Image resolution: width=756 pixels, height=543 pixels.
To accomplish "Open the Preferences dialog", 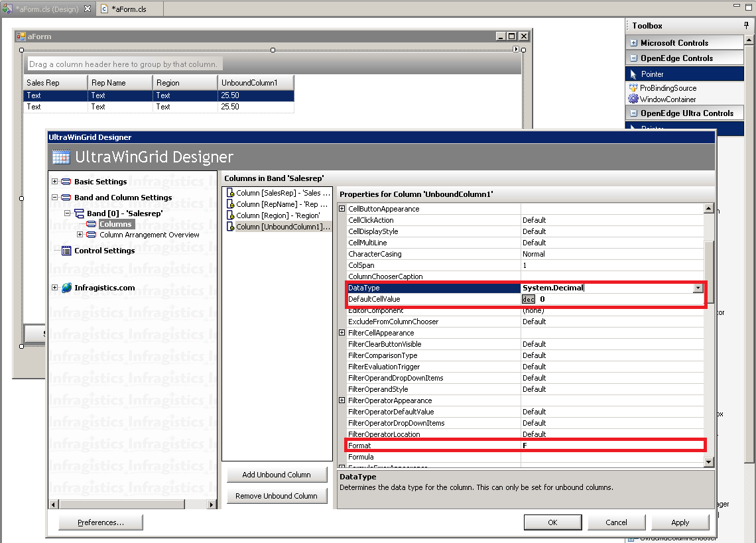I will [100, 522].
